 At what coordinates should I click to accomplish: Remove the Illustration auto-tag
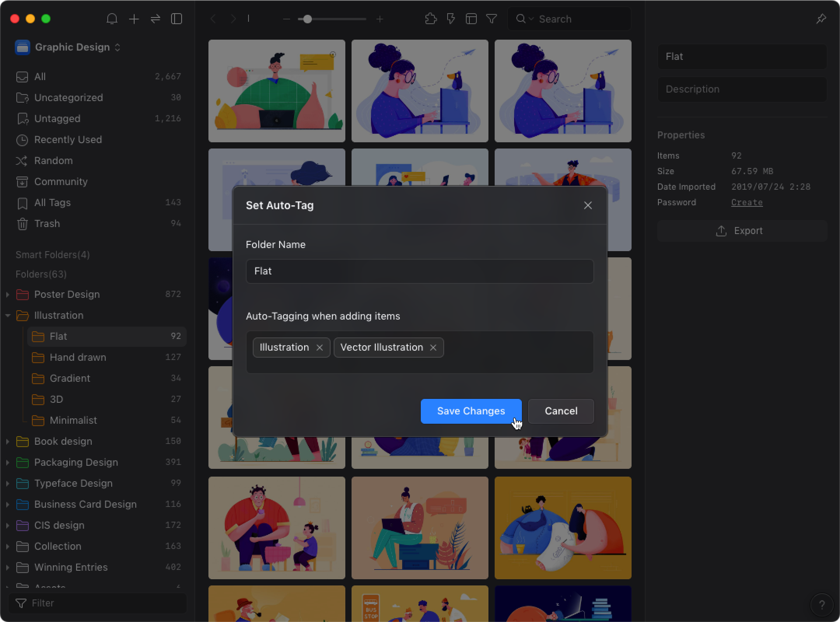coord(320,347)
